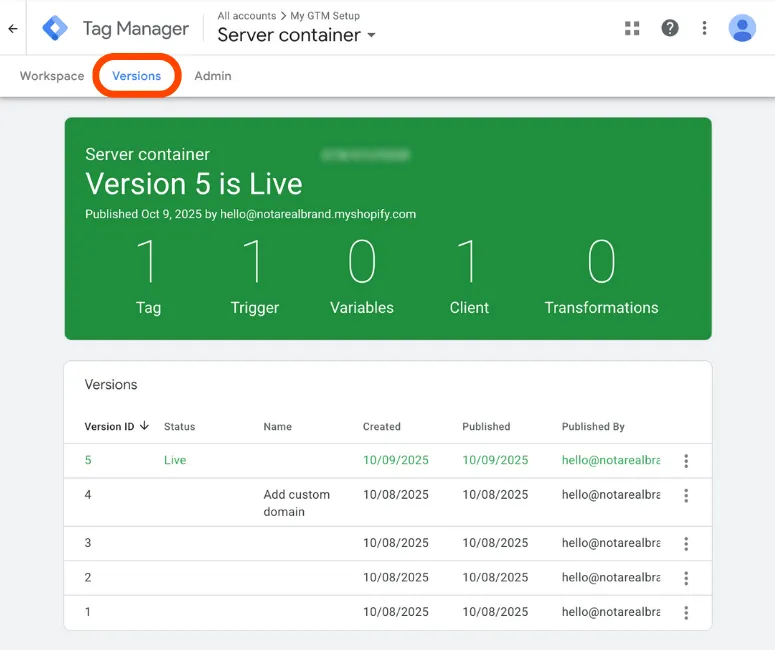
Task: Open more actions for version 3
Action: coord(686,544)
